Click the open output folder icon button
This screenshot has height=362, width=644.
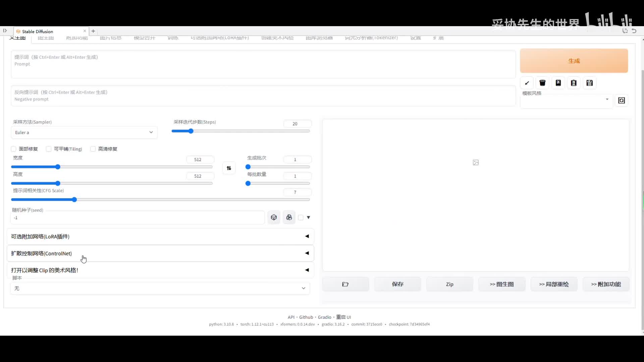coord(345,284)
